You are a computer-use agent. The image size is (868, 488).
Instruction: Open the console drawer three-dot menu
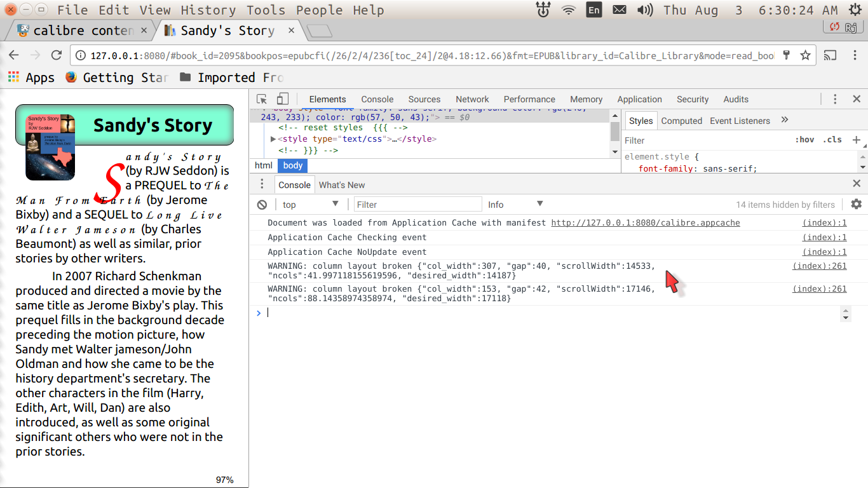(x=262, y=185)
